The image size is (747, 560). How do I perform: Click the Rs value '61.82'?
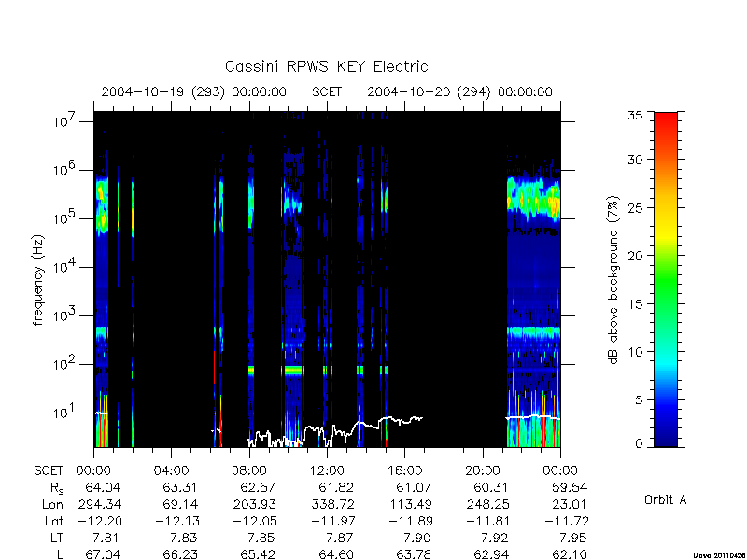tap(336, 487)
